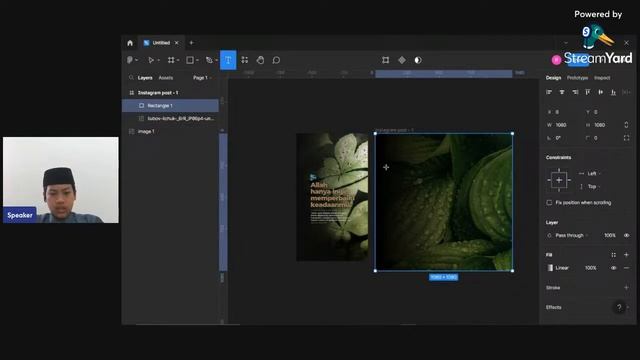Go to Figma home via house icon
640x360 pixels.
pyautogui.click(x=130, y=43)
